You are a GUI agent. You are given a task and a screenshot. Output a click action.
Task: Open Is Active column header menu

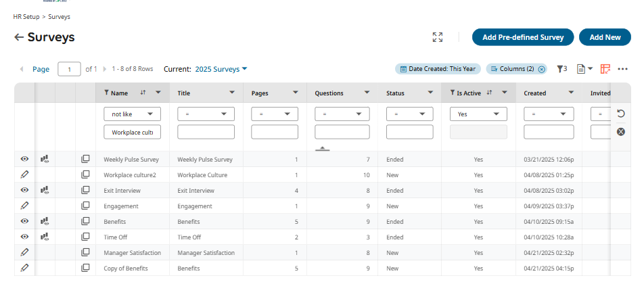[505, 93]
